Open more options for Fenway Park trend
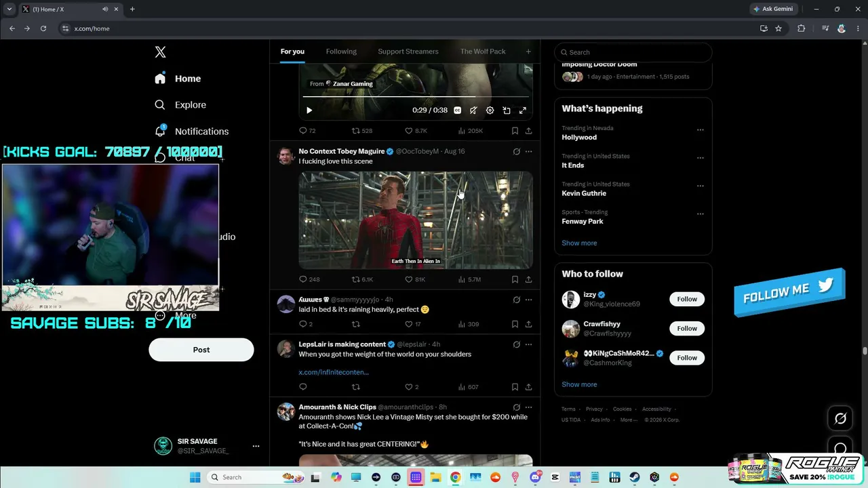This screenshot has width=868, height=488. click(x=701, y=214)
